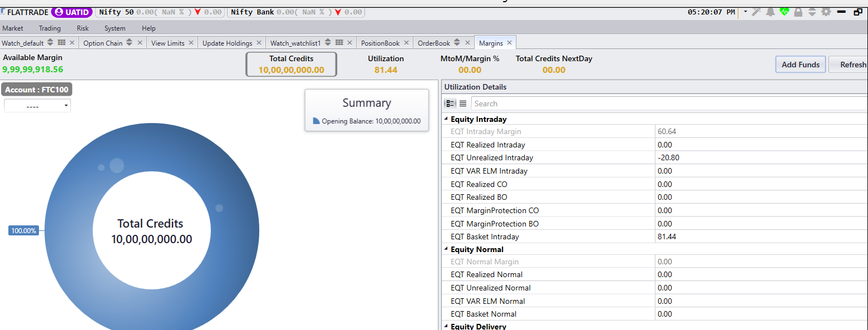868x330 pixels.
Task: Click the 100.00% chart data label
Action: click(x=23, y=230)
